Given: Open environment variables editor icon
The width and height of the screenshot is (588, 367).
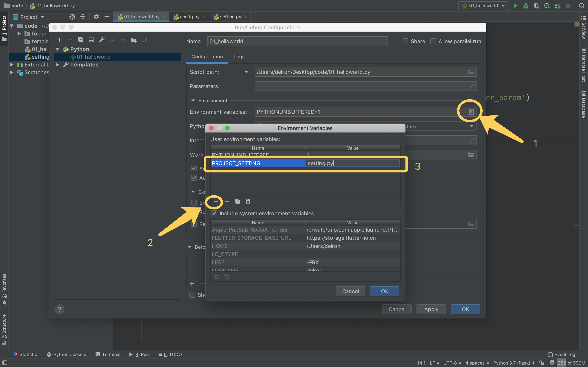Looking at the screenshot, I should [x=471, y=112].
